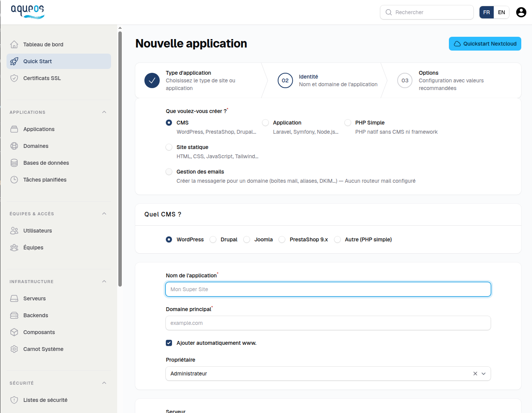The image size is (532, 413).
Task: Click the Aqueos logo
Action: [x=28, y=11]
